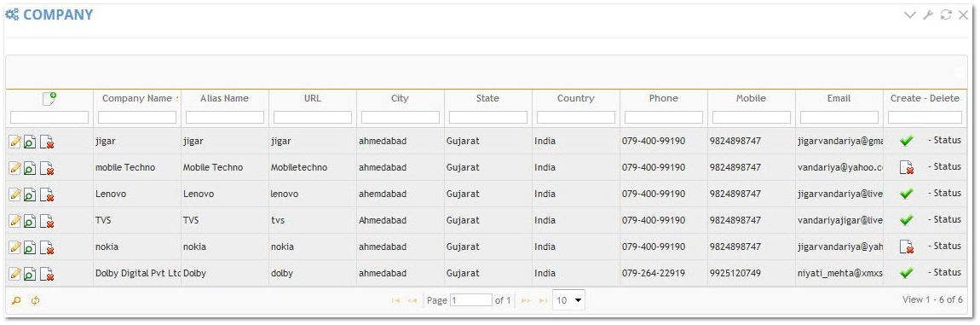The height and width of the screenshot is (325, 980).
Task: Reload the grid with the footer refresh icon
Action: click(x=35, y=300)
